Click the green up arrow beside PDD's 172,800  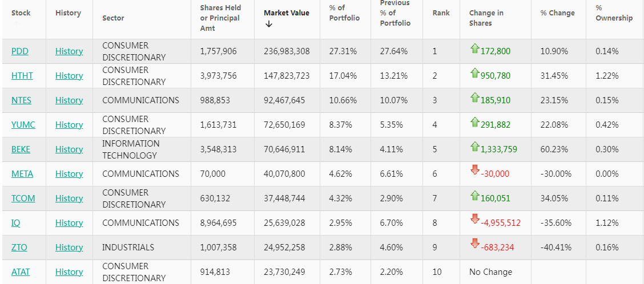tap(474, 50)
